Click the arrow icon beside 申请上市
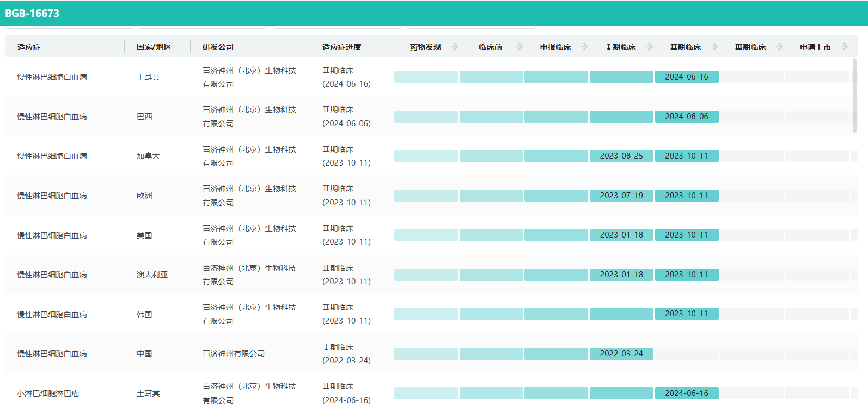 [844, 47]
